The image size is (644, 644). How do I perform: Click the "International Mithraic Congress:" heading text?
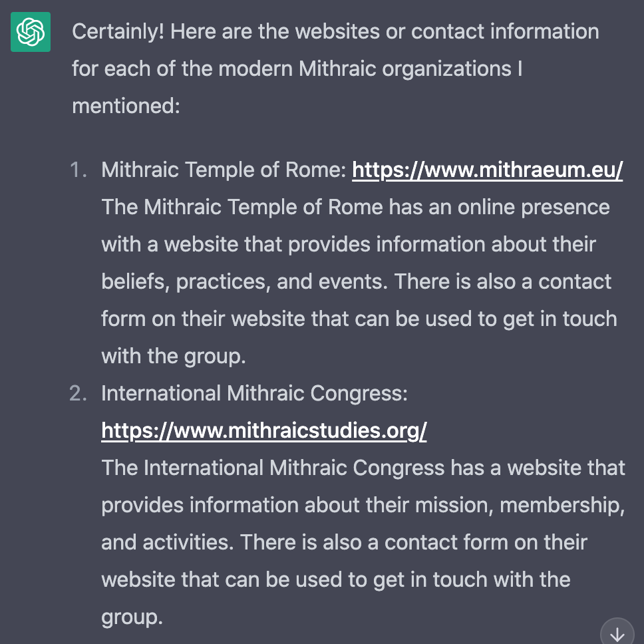tap(254, 394)
